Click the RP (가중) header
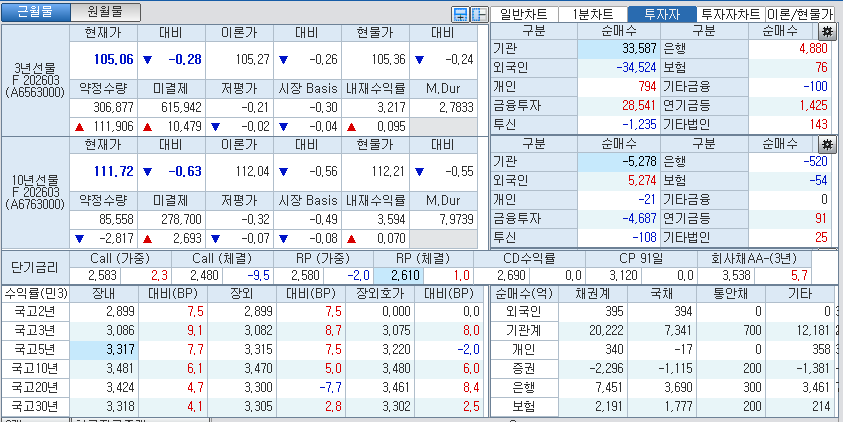The height and width of the screenshot is (422, 843). 323,259
